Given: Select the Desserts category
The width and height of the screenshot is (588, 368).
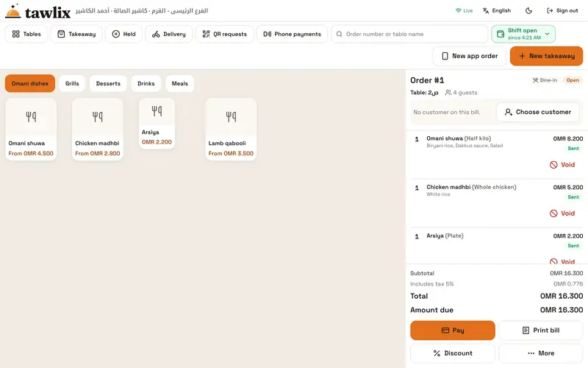Looking at the screenshot, I should pyautogui.click(x=108, y=83).
